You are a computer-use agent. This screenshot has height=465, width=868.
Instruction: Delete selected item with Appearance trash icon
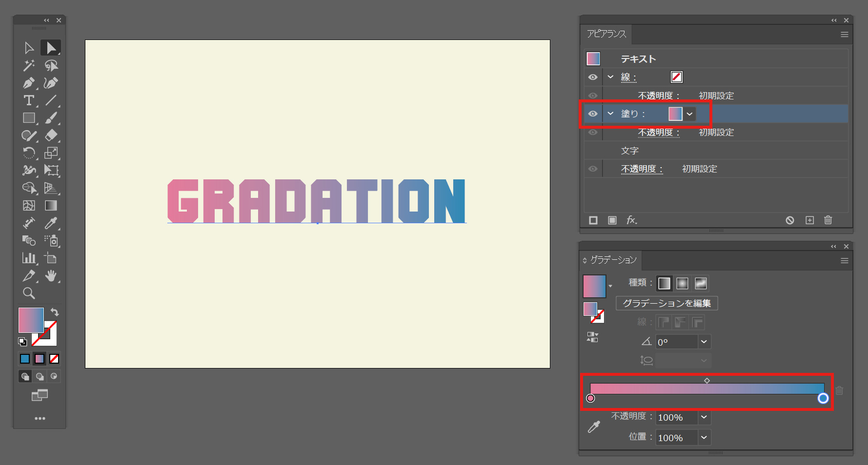(828, 220)
